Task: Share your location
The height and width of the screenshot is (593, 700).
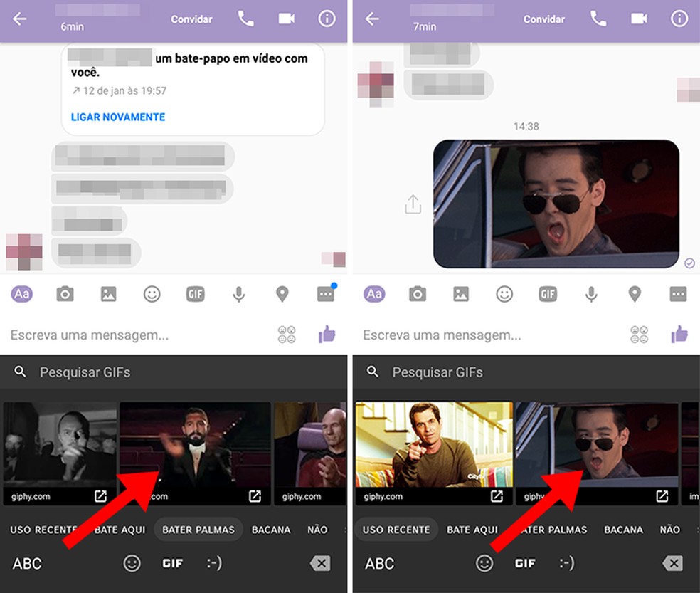Action: pos(282,293)
